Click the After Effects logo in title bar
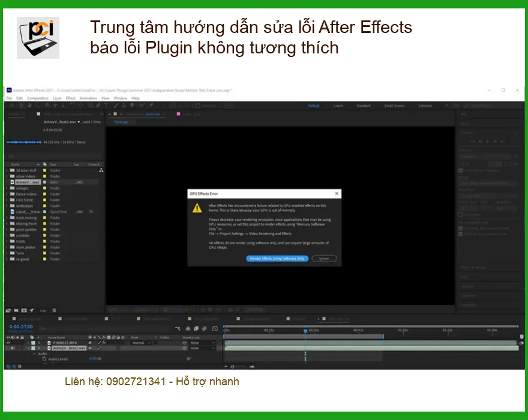The width and height of the screenshot is (528, 420). pos(9,90)
